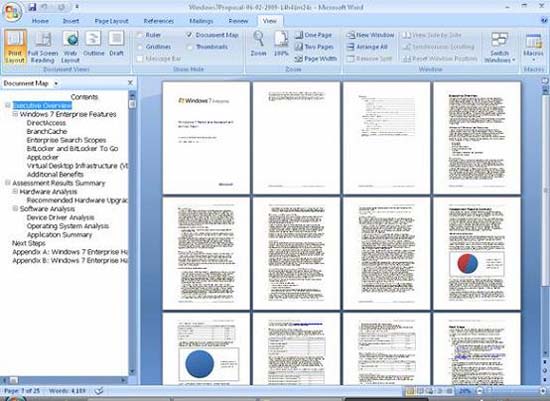Jump to BranchCache heading in map
Screen dimensions: 550x401
(47, 132)
